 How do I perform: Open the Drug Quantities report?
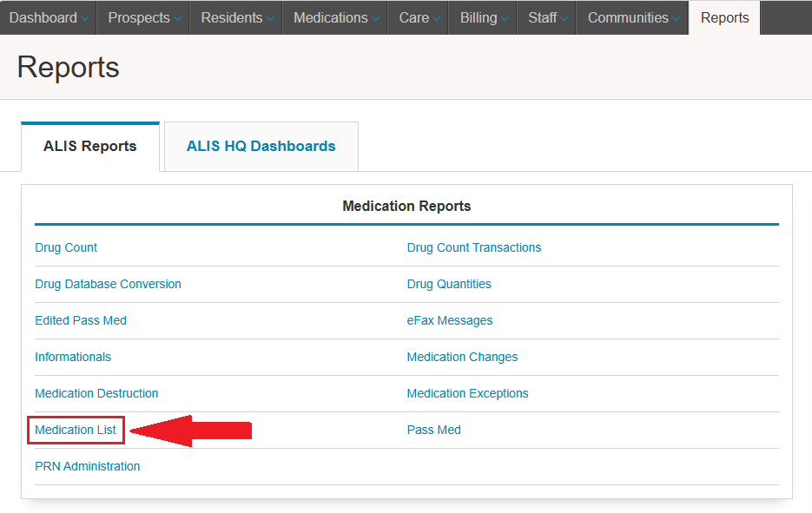click(x=449, y=284)
